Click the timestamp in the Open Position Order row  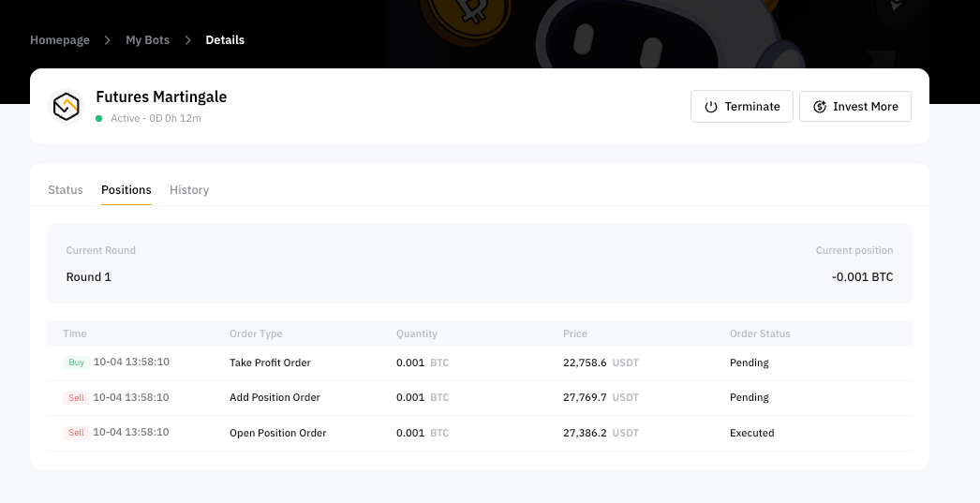pos(131,433)
